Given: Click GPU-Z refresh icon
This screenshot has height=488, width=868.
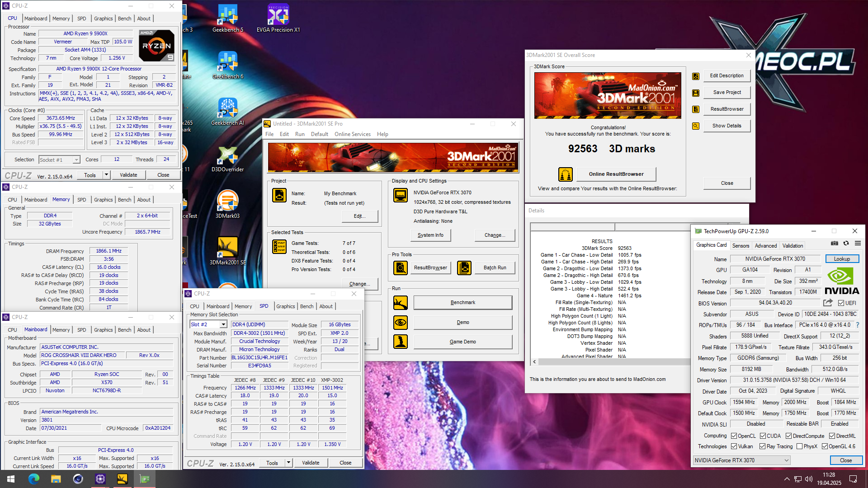Looking at the screenshot, I should [846, 244].
